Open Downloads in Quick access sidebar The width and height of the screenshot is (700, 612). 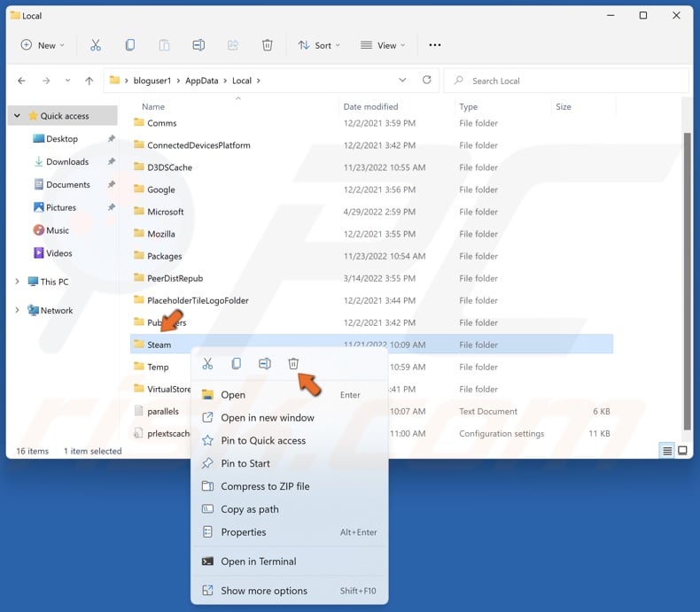[x=67, y=162]
